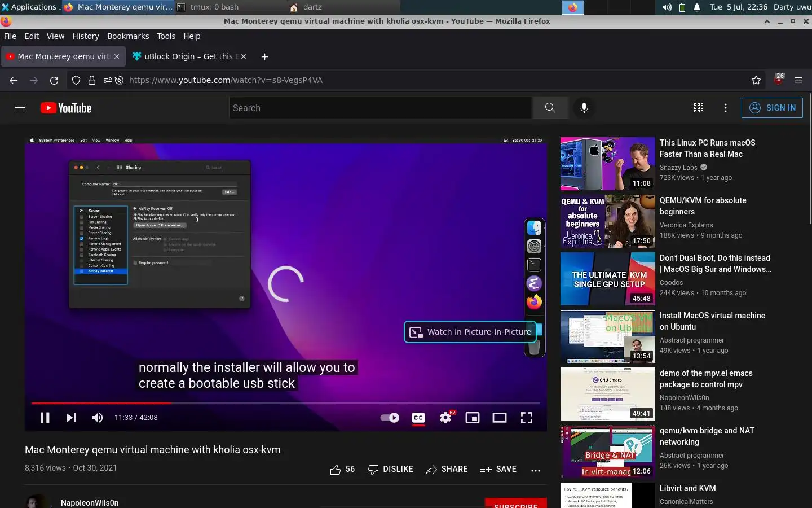Open video settings gear
This screenshot has height=508, width=812.
point(445,418)
